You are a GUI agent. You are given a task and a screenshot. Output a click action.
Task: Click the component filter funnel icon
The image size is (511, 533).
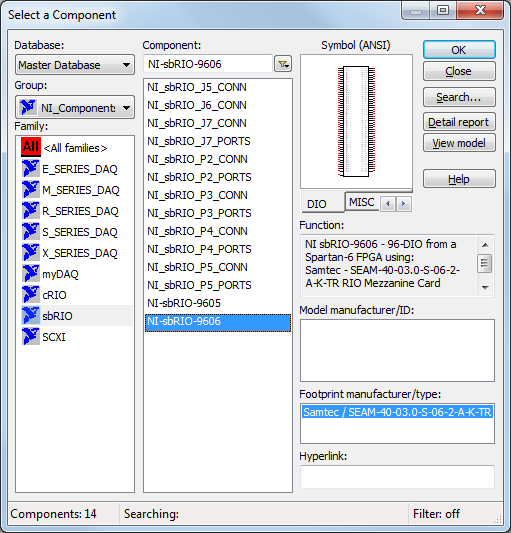(x=283, y=64)
